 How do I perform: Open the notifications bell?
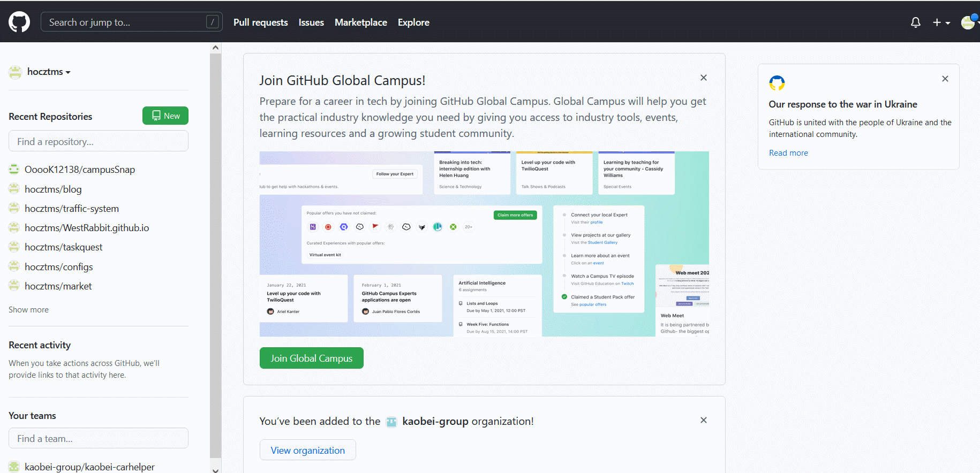[x=916, y=22]
